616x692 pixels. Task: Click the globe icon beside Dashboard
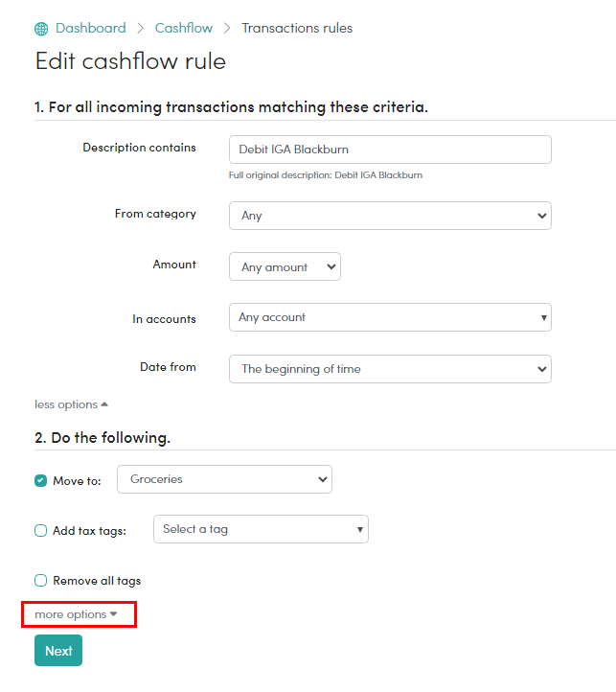pyautogui.click(x=41, y=29)
